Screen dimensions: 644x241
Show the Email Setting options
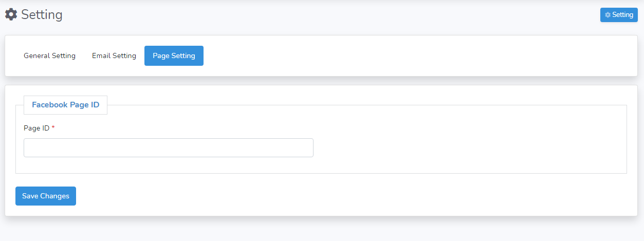click(114, 56)
